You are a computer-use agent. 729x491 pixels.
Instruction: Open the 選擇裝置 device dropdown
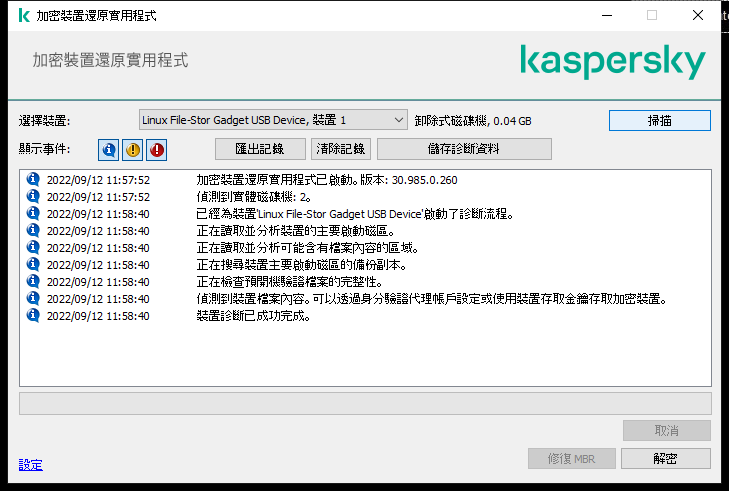[x=273, y=120]
